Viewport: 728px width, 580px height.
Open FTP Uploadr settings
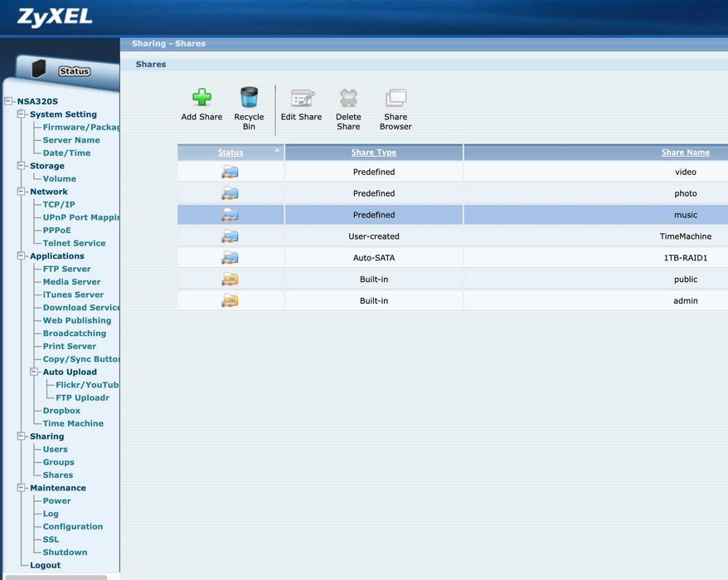pyautogui.click(x=82, y=397)
